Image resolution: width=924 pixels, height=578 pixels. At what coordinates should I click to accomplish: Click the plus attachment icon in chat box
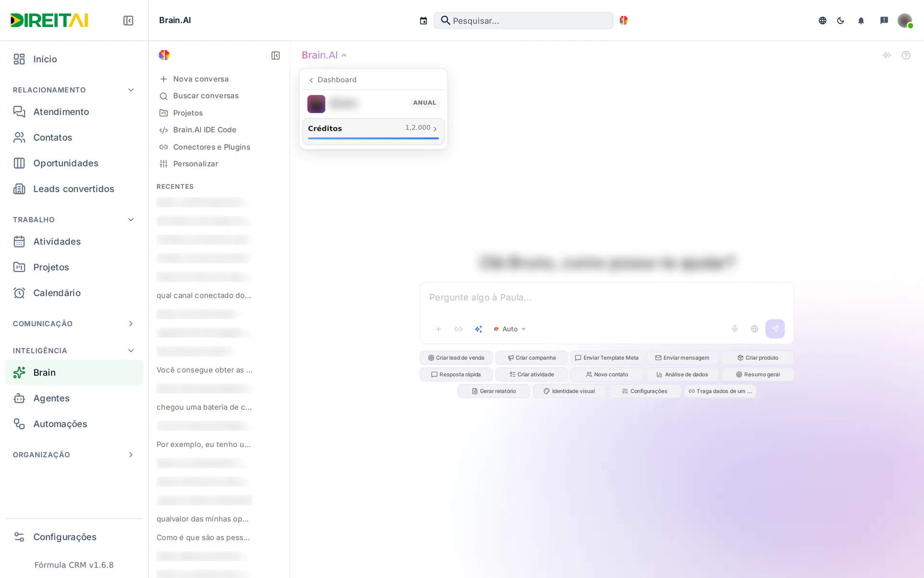(x=438, y=329)
